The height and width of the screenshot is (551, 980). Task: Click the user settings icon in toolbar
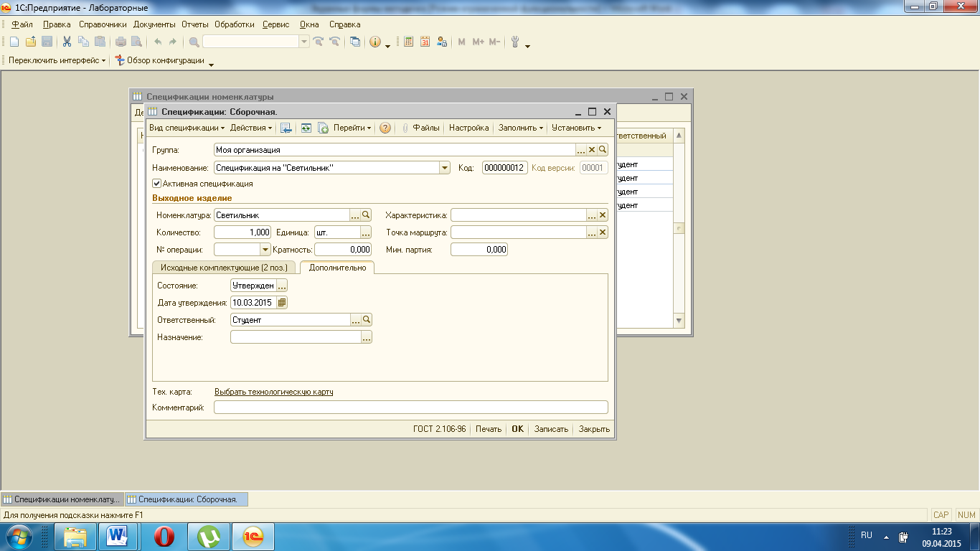coord(442,42)
